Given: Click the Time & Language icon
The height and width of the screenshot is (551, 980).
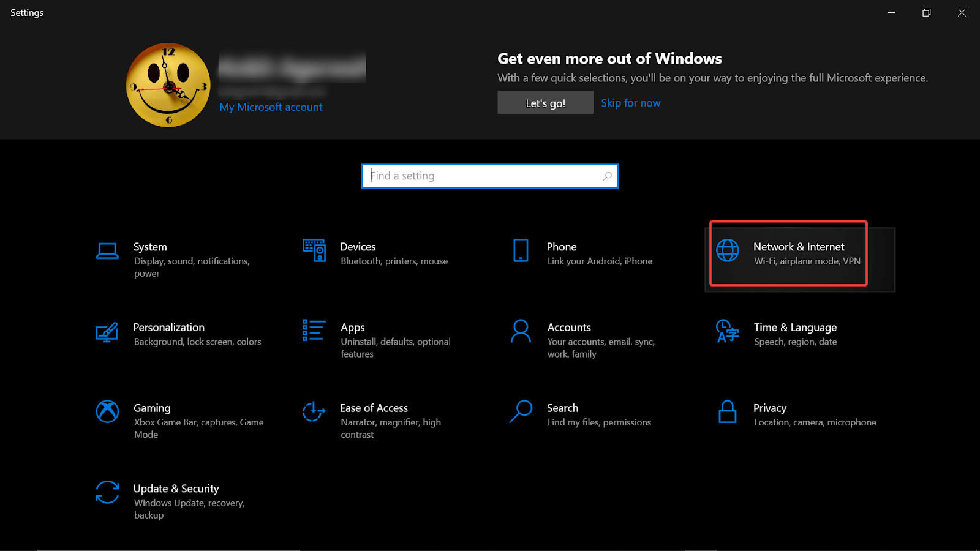Looking at the screenshot, I should (728, 331).
